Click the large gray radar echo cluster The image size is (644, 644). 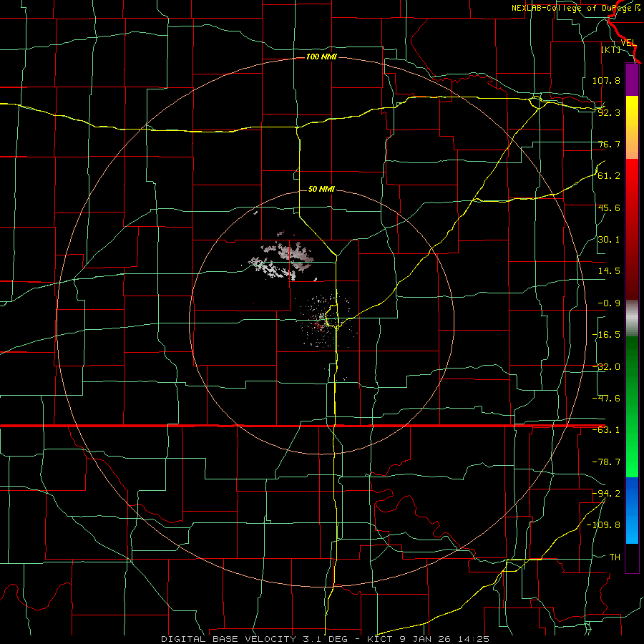282,260
